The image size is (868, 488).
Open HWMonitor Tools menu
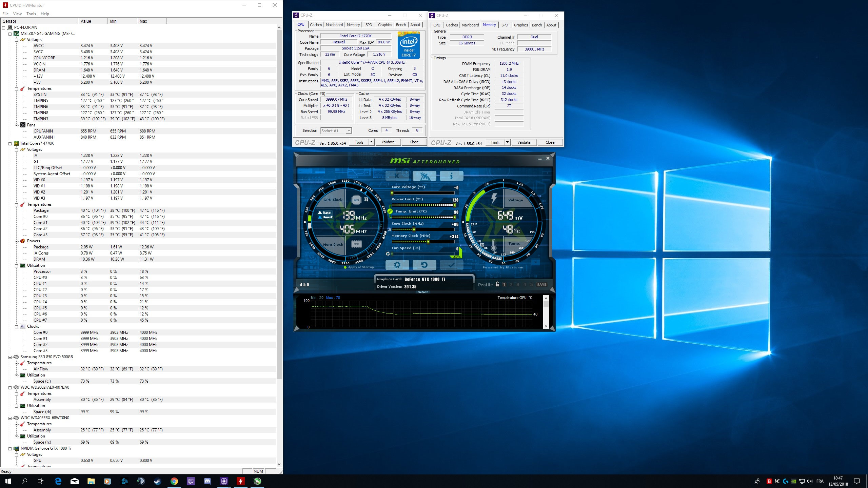[x=31, y=14]
